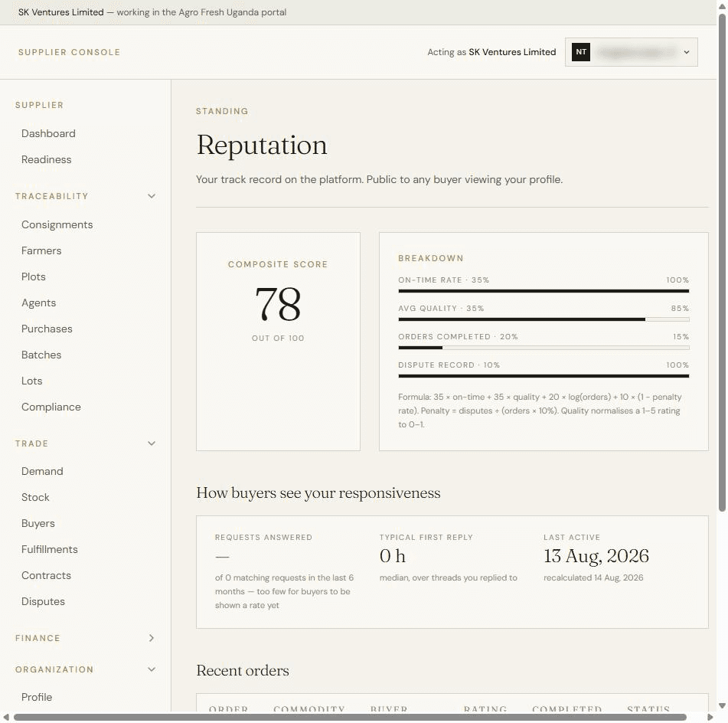The height and width of the screenshot is (723, 728).
Task: Click the scroll-down arrow of vertical scrollbar
Action: click(722, 706)
